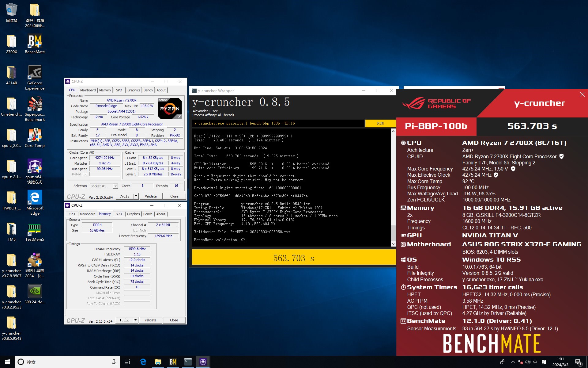Open the TM5 desktop icon

[12, 232]
